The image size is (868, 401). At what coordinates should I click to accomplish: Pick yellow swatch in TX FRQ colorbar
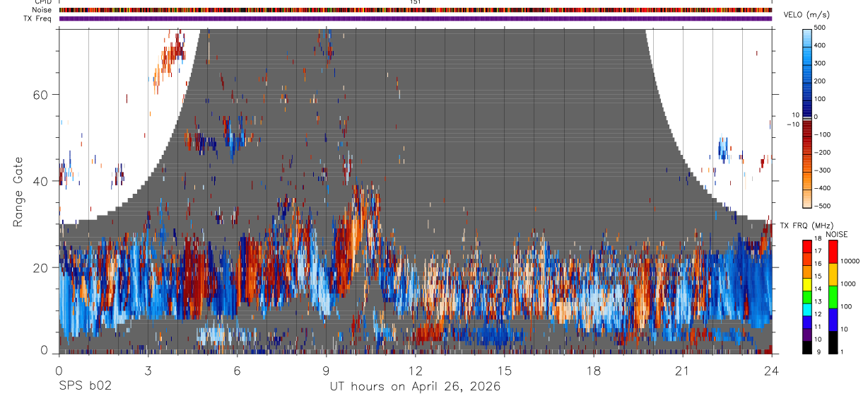click(x=807, y=283)
